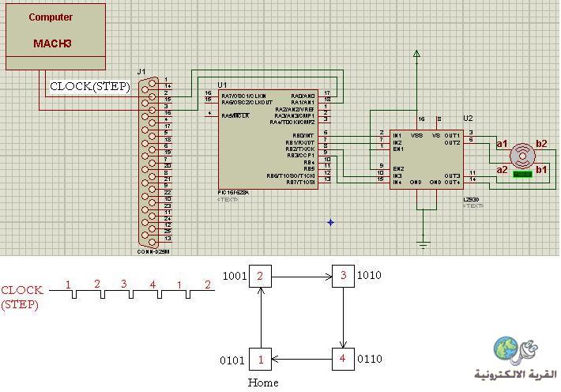Click the red CLOCK (STEP) waveform label
Viewport: 561px width, 392px height.
(22, 297)
